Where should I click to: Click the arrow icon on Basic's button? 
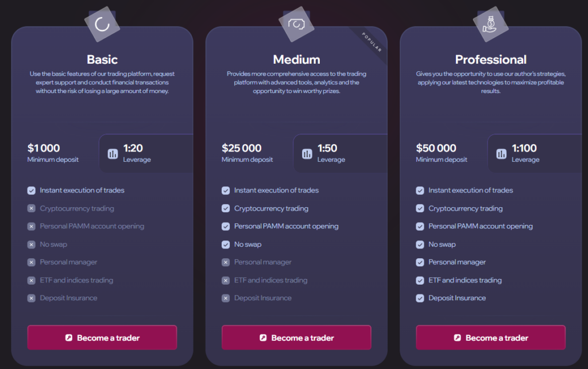click(x=69, y=338)
